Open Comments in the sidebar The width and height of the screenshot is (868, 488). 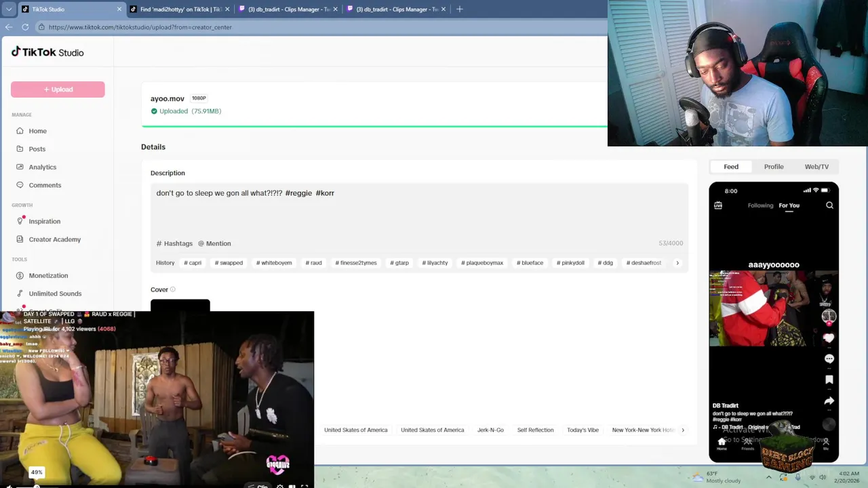point(45,185)
